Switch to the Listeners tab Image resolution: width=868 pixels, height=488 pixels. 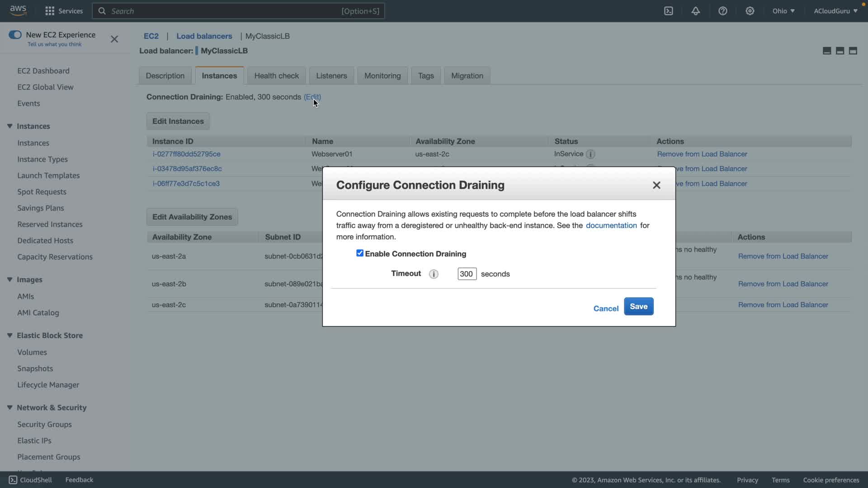coord(331,75)
